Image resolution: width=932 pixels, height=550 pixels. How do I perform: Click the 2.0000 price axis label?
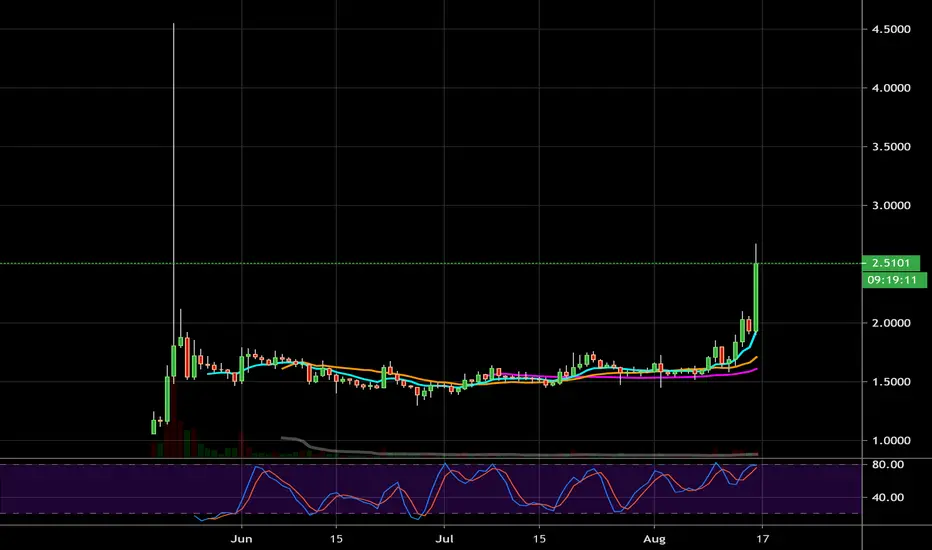[x=891, y=323]
